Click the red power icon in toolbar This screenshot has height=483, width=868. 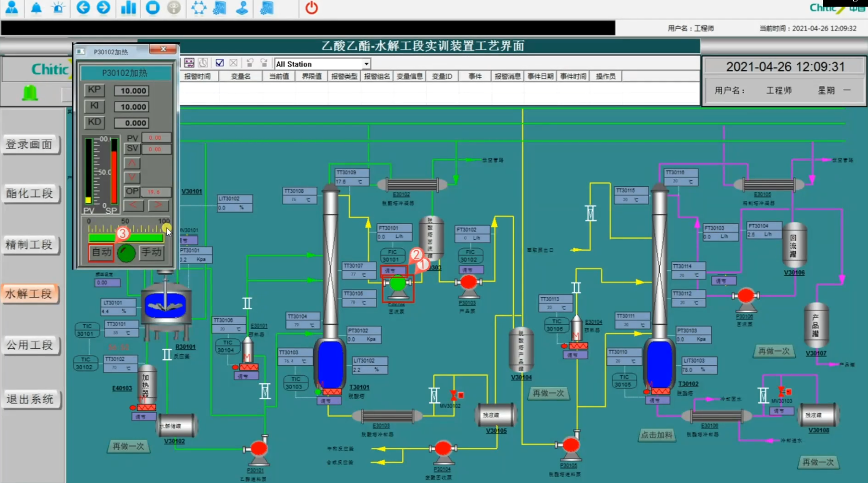311,8
